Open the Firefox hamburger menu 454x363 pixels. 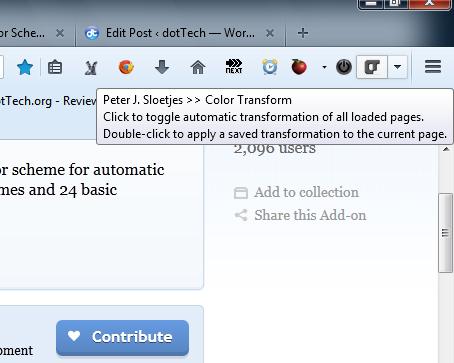click(433, 67)
